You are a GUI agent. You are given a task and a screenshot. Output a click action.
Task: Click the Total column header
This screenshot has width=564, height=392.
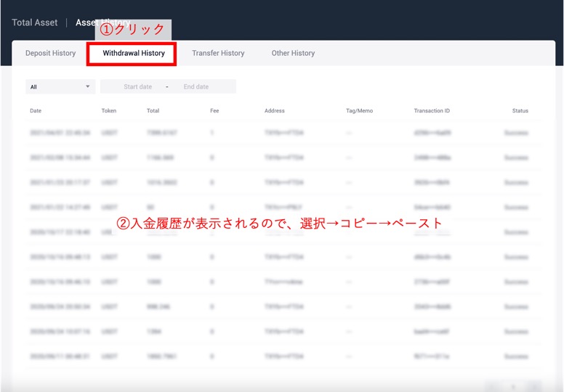click(153, 110)
